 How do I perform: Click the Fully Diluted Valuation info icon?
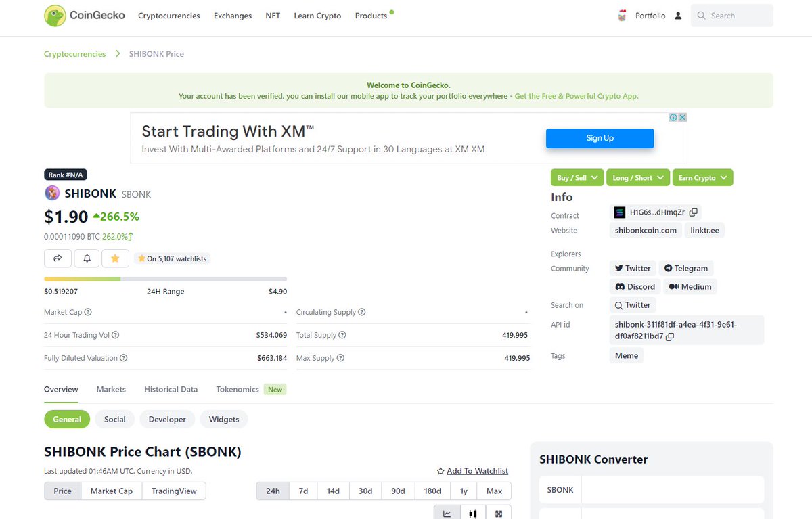(123, 358)
